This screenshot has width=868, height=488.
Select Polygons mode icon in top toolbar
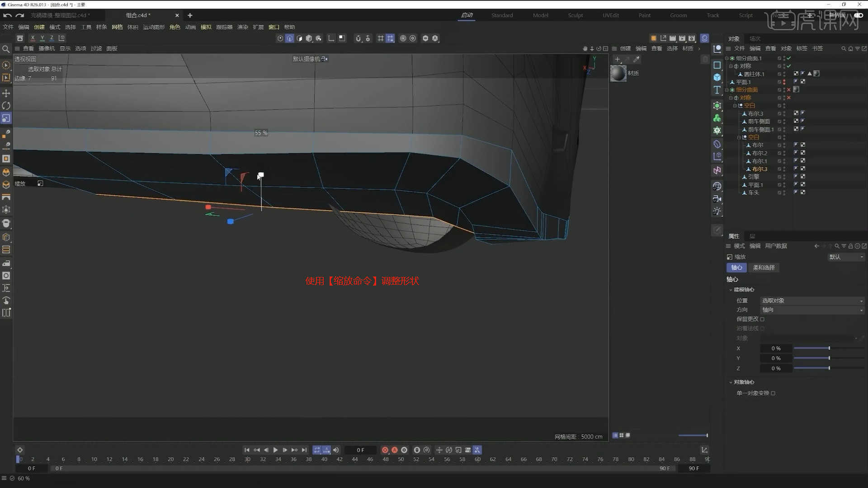pyautogui.click(x=299, y=38)
